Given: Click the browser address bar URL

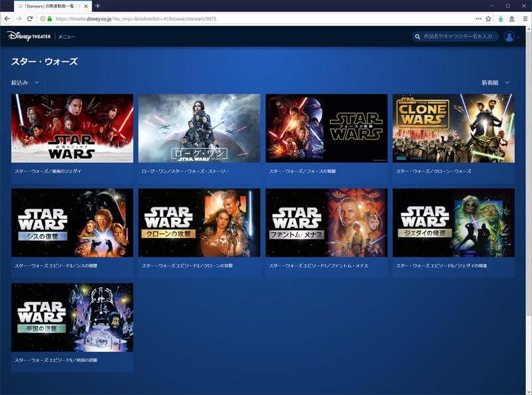Looking at the screenshot, I should [136, 19].
